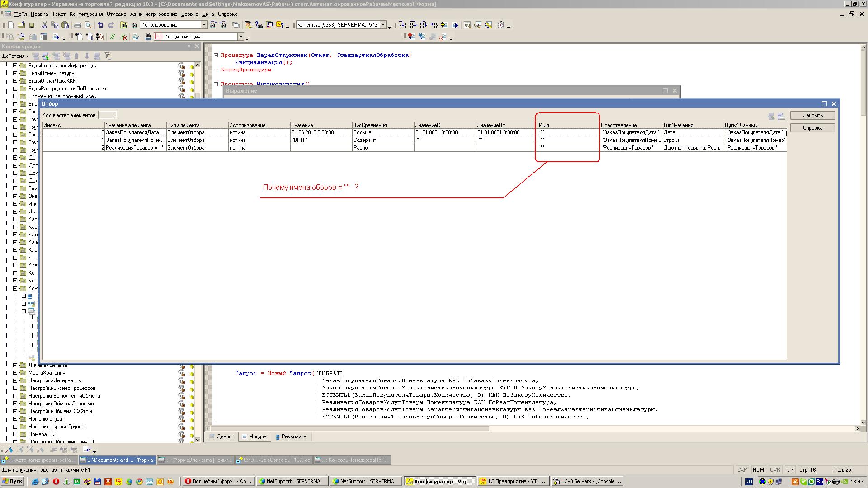The image size is (868, 488).
Task: Open the Использование search dropdown
Action: pos(204,25)
